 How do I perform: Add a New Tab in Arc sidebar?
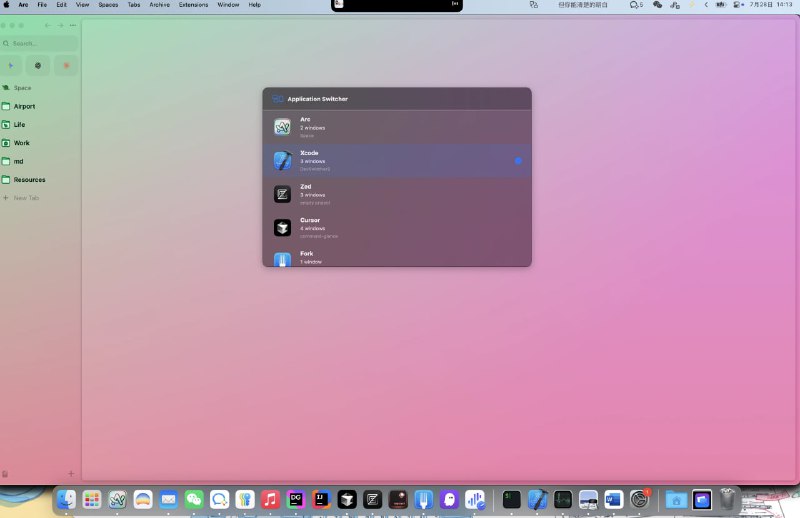click(40, 198)
